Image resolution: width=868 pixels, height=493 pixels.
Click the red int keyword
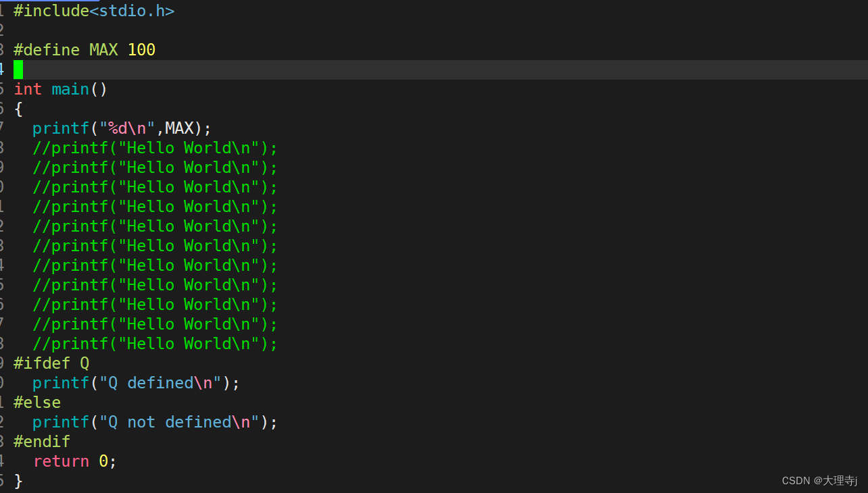click(28, 89)
